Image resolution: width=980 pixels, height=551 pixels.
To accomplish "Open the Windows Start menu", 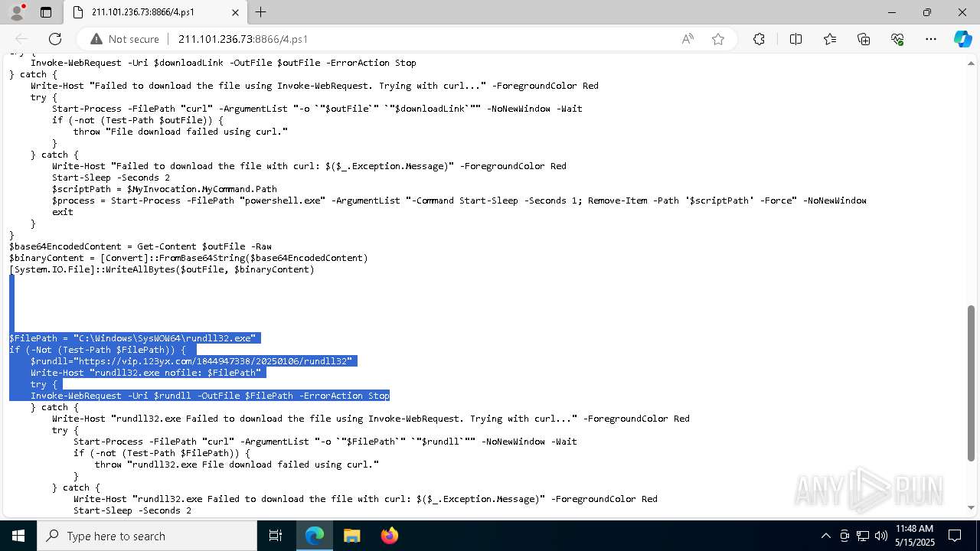I will (x=18, y=536).
